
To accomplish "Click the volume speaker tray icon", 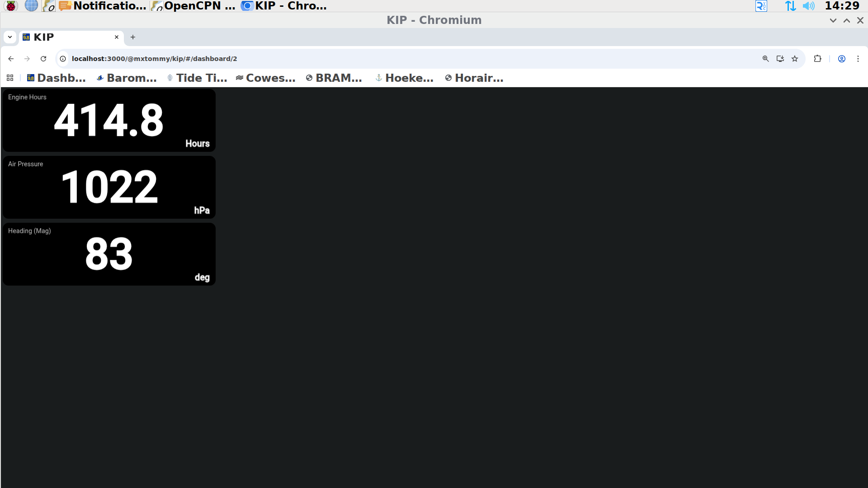I will (x=808, y=6).
